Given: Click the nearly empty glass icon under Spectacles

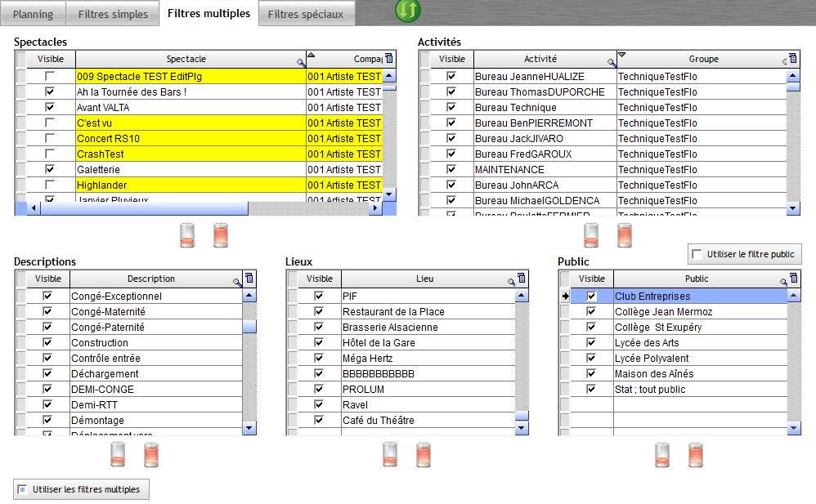Looking at the screenshot, I should tap(187, 235).
